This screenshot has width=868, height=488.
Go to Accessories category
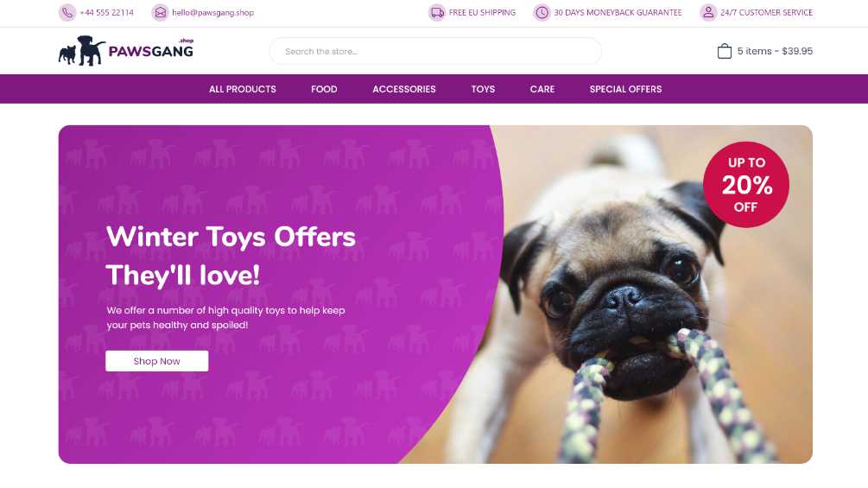tap(404, 89)
